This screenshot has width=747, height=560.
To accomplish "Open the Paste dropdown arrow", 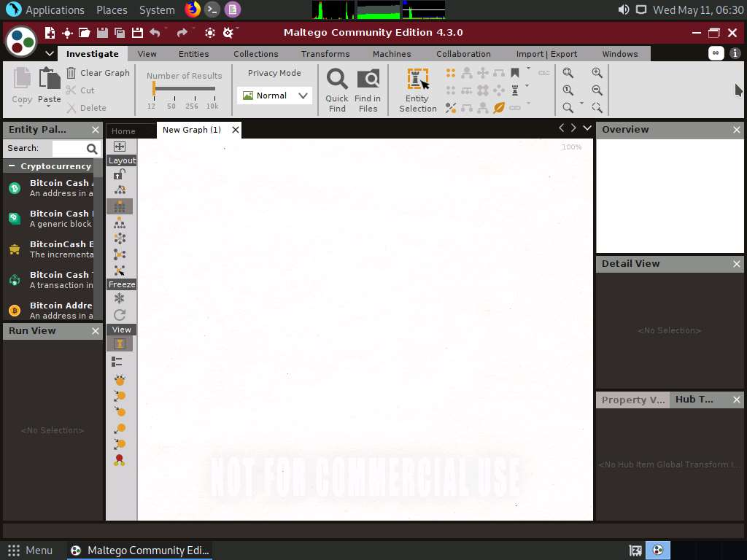I will 49,106.
